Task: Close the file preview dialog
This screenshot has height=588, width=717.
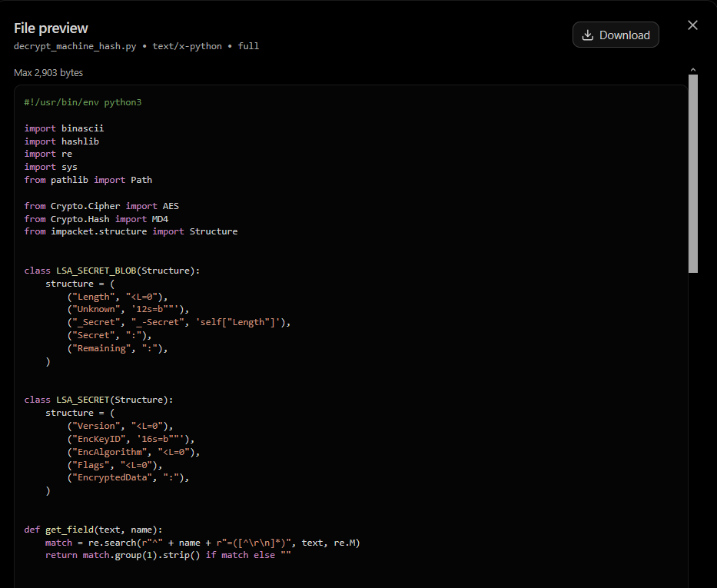Action: pos(692,25)
